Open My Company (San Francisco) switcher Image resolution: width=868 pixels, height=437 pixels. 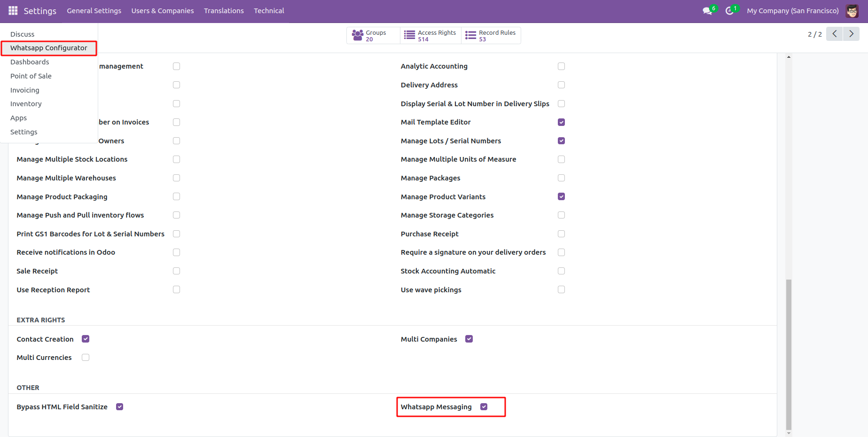[793, 11]
